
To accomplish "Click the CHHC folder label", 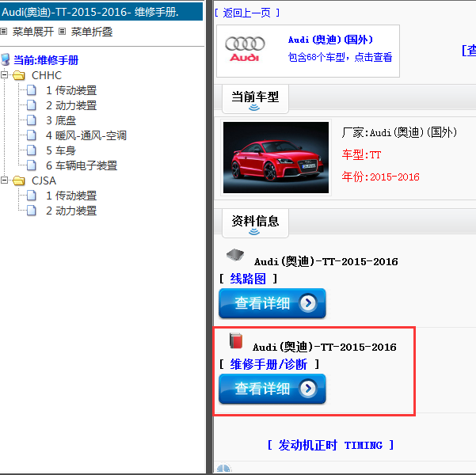I will coord(47,75).
